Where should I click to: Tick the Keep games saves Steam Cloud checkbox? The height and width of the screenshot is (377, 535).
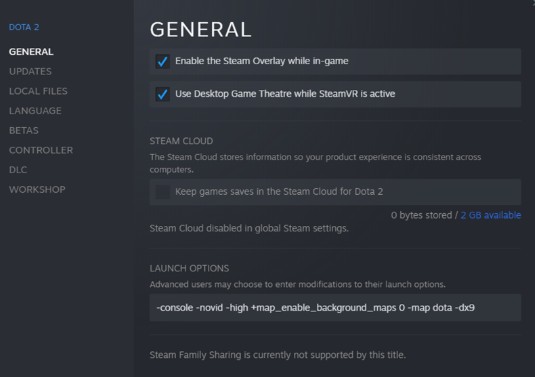click(x=162, y=192)
